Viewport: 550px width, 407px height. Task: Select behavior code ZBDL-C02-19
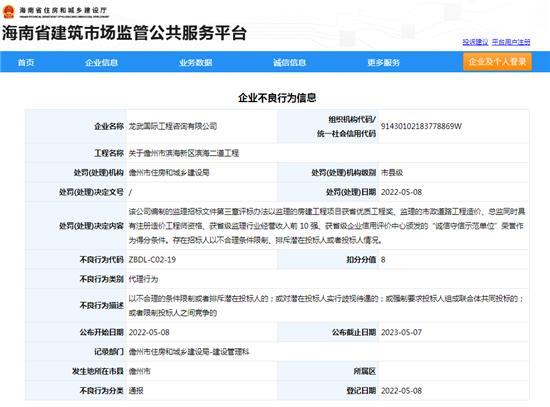click(152, 260)
